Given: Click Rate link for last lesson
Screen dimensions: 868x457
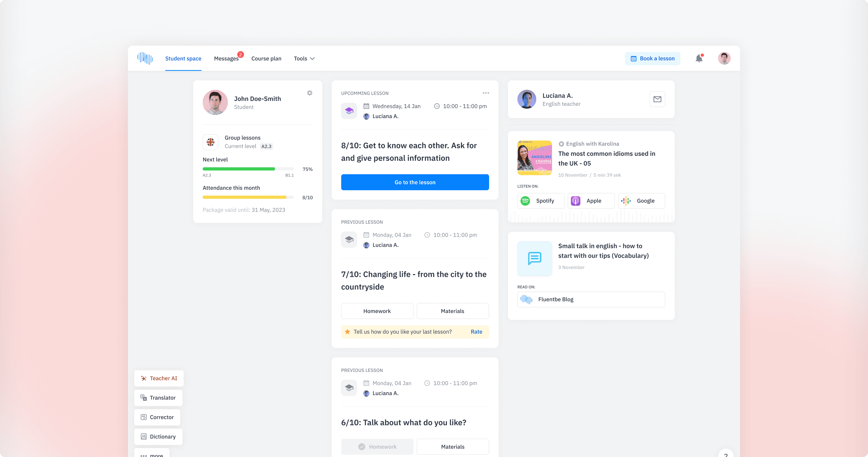Looking at the screenshot, I should pos(476,332).
